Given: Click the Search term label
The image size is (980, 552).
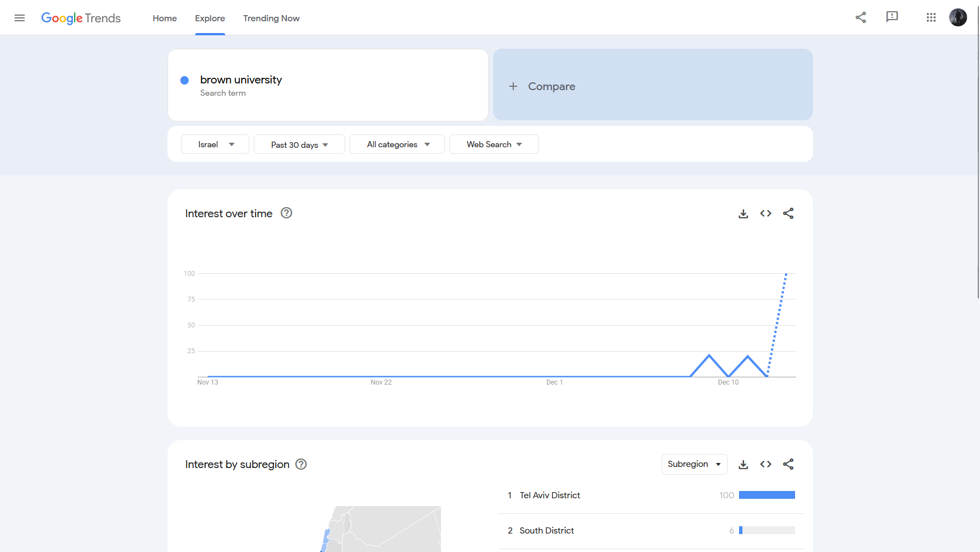Looking at the screenshot, I should click(223, 93).
